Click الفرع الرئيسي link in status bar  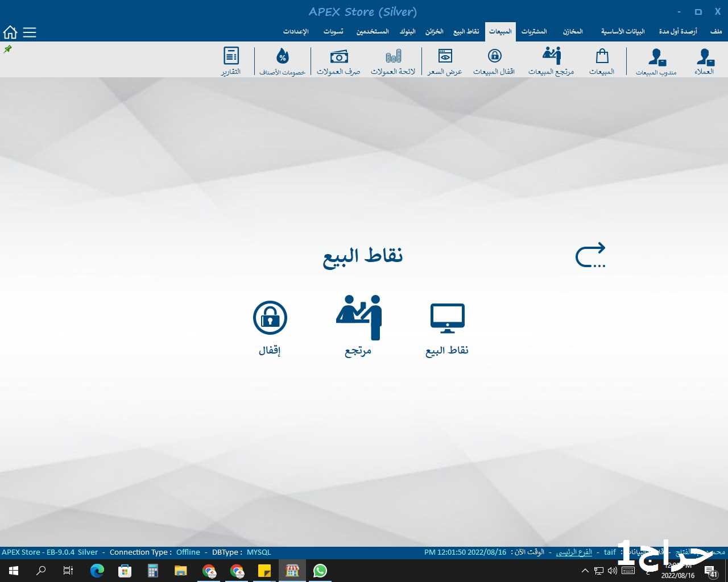[x=574, y=552]
